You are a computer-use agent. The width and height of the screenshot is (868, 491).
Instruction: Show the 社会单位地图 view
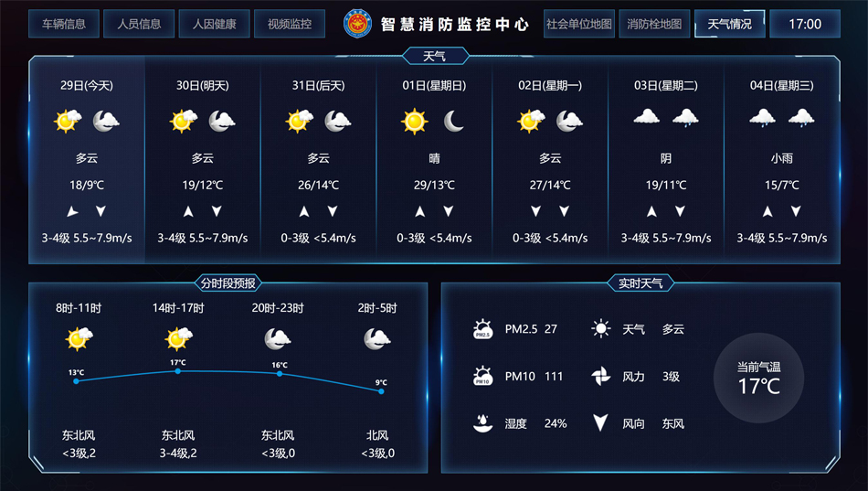[x=579, y=24]
